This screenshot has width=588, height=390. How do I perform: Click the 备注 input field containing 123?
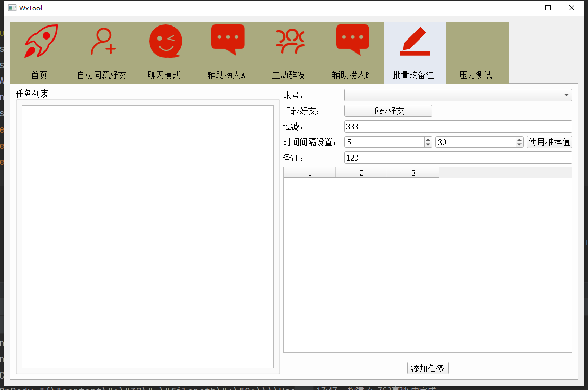[457, 158]
